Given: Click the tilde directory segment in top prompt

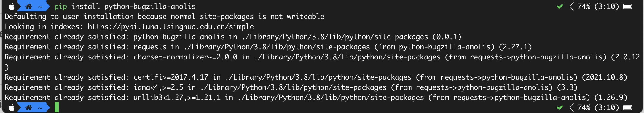Looking at the screenshot, I should (40, 7).
